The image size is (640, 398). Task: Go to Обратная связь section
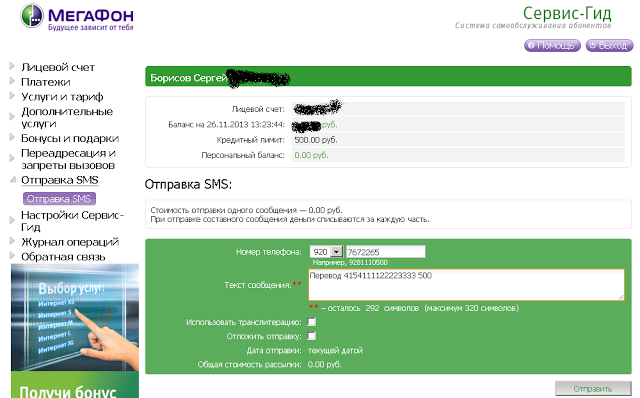click(63, 257)
